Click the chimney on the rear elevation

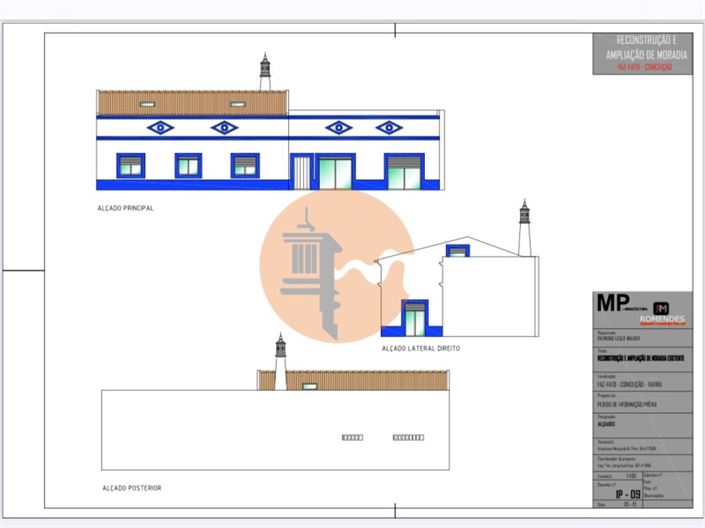281,361
